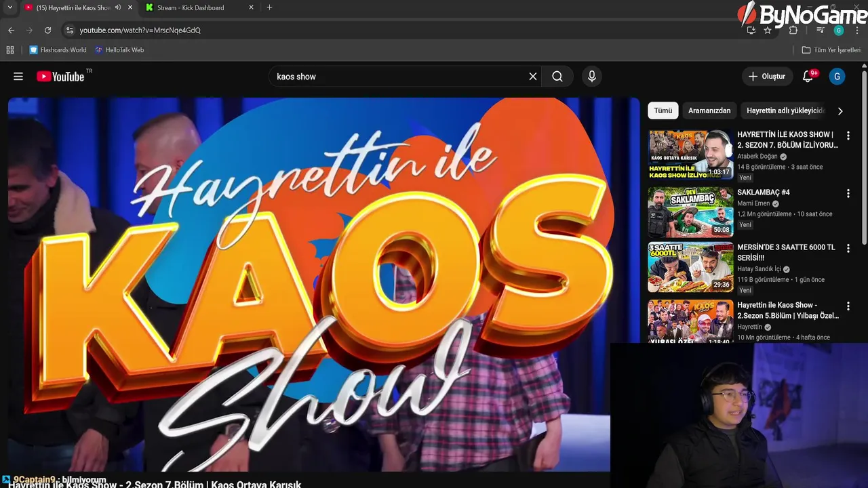Clear the 'kaos show' search text
The height and width of the screenshot is (488, 868).
click(533, 77)
